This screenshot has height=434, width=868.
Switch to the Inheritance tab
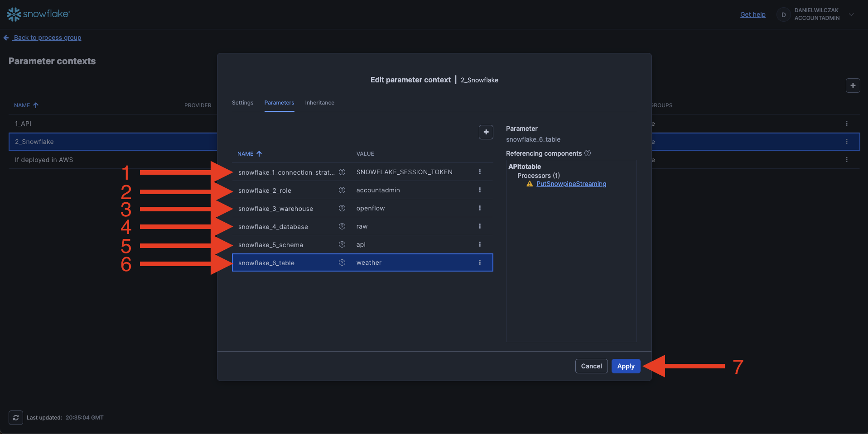tap(319, 103)
